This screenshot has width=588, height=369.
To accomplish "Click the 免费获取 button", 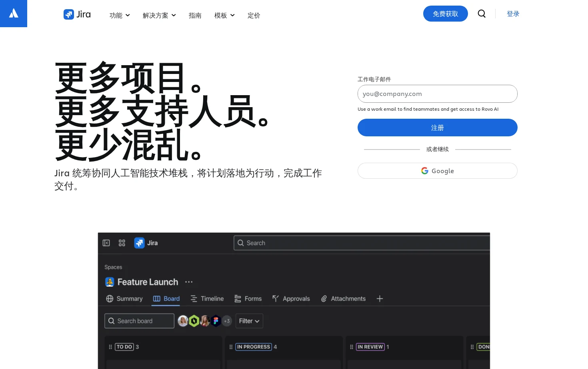I will click(x=446, y=14).
